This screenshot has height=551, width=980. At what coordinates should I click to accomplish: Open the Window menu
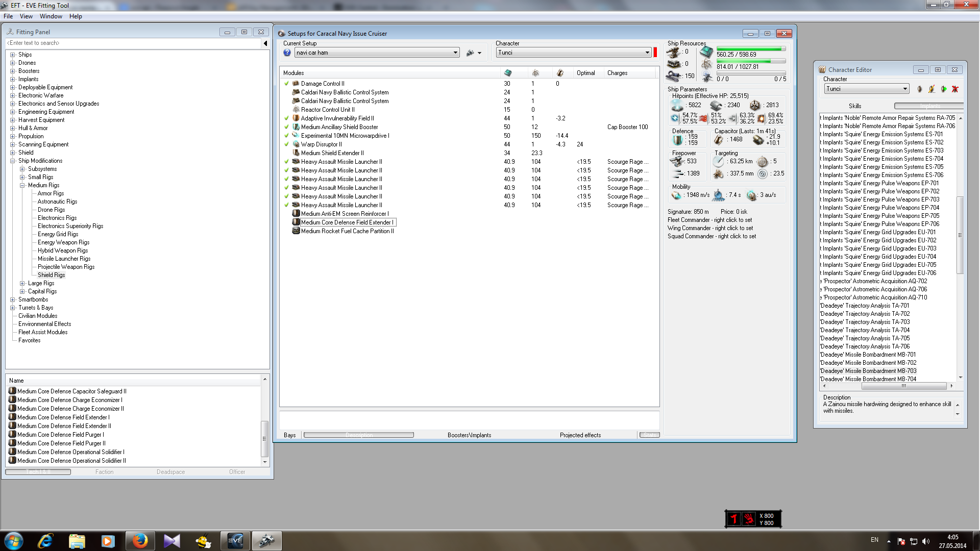point(51,16)
